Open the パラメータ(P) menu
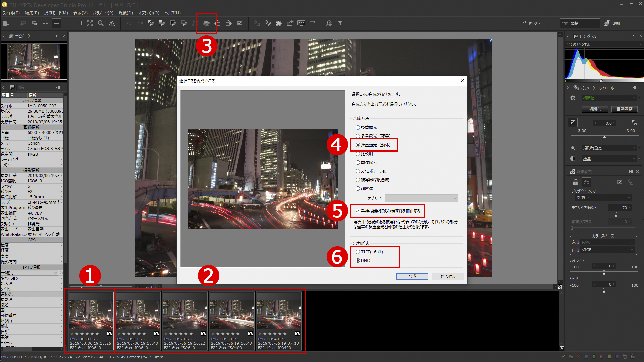The image size is (644, 362). coord(103,13)
